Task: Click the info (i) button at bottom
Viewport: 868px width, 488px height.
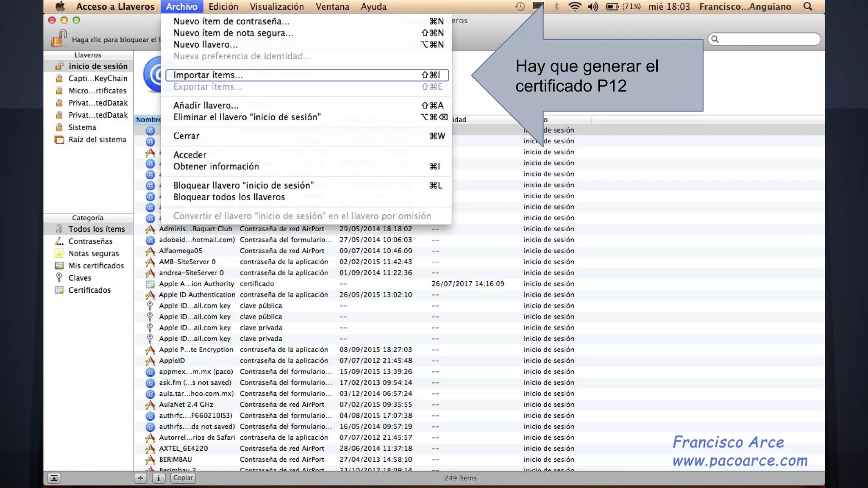Action: coord(159,478)
